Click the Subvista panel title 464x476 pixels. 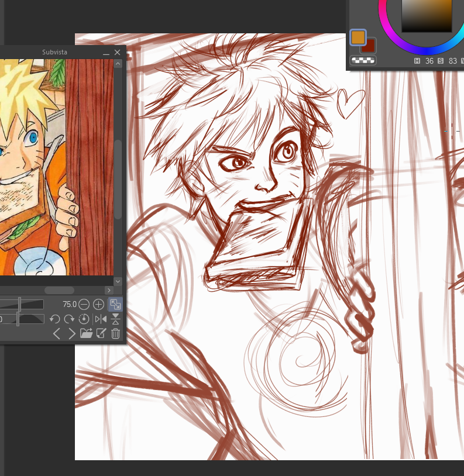pyautogui.click(x=54, y=52)
